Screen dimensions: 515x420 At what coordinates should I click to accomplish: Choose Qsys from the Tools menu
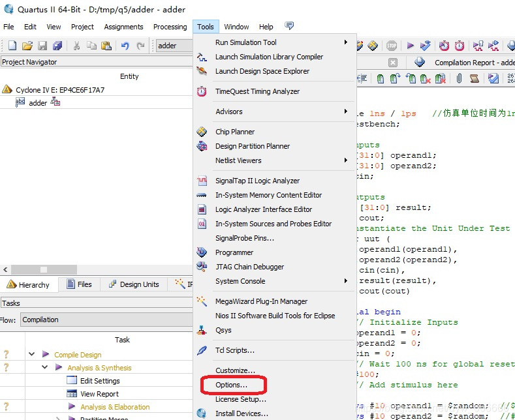pyautogui.click(x=275, y=330)
